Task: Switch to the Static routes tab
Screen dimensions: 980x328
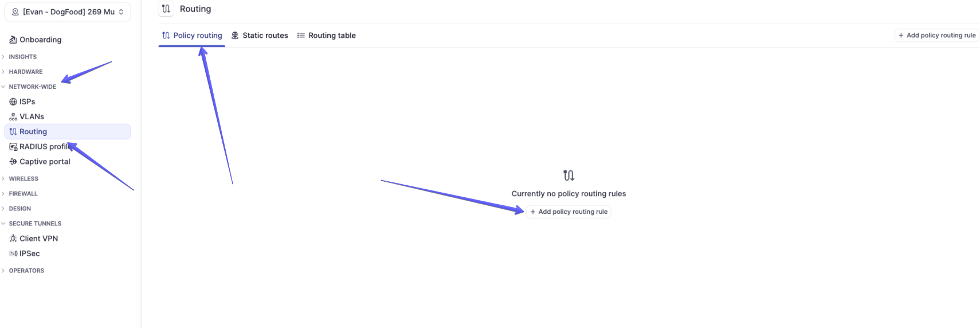Action: [x=260, y=36]
